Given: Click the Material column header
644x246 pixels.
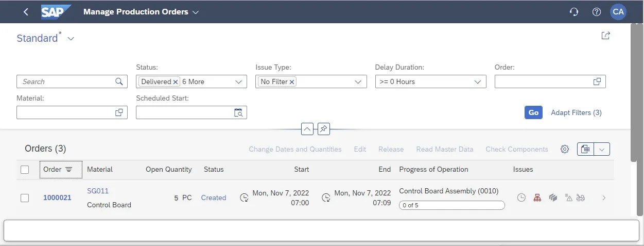Looking at the screenshot, I should (x=100, y=169).
